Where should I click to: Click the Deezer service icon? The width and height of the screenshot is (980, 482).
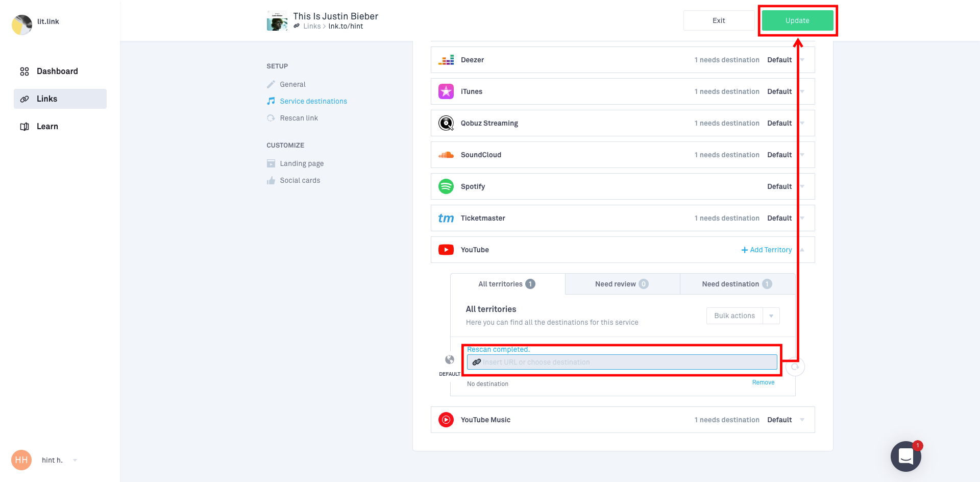coord(446,60)
